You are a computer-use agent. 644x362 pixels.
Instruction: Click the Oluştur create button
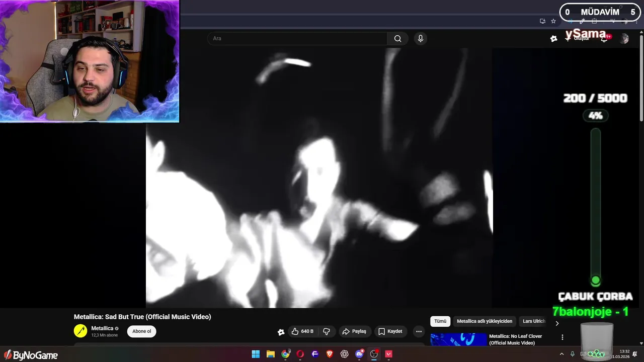[x=578, y=38]
